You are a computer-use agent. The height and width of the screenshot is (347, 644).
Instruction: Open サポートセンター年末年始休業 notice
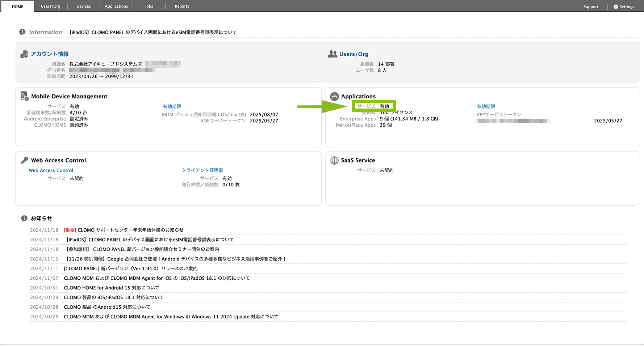point(124,230)
